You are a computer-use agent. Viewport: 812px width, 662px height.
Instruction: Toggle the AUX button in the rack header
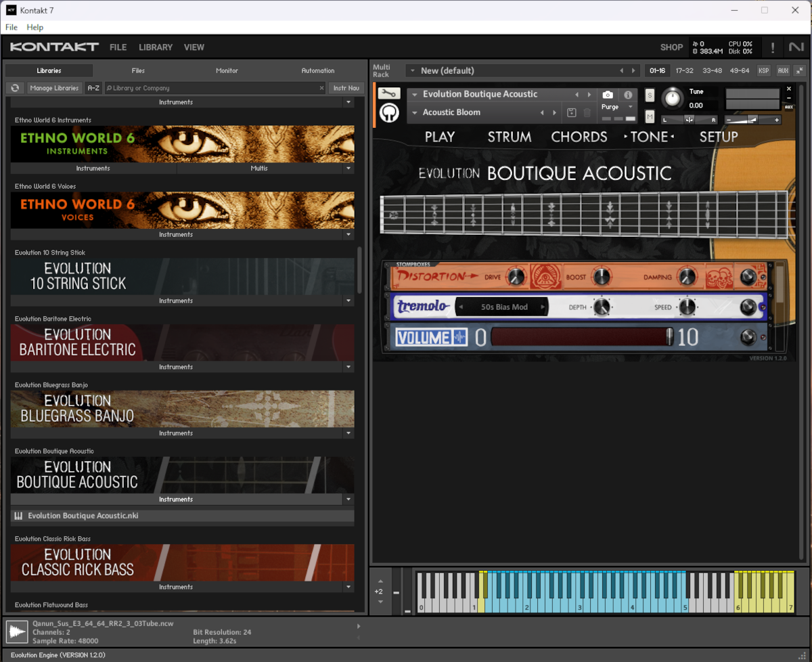coord(783,70)
